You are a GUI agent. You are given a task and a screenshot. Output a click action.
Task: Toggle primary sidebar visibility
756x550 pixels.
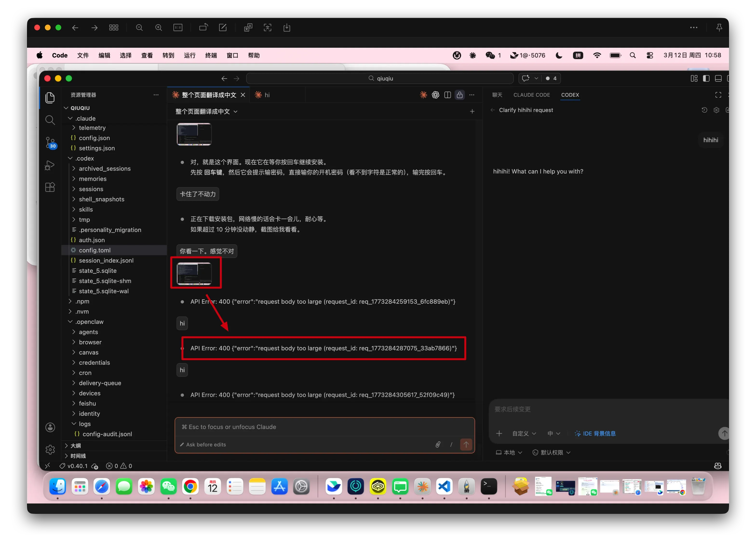click(x=706, y=78)
